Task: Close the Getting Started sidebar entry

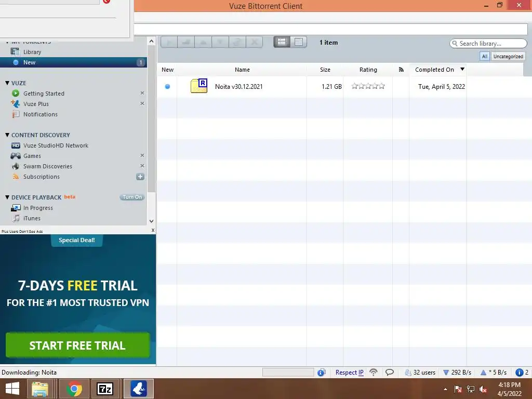Action: point(142,93)
